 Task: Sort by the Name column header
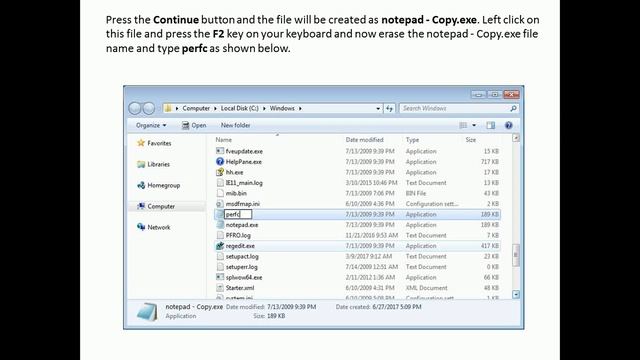pos(223,140)
